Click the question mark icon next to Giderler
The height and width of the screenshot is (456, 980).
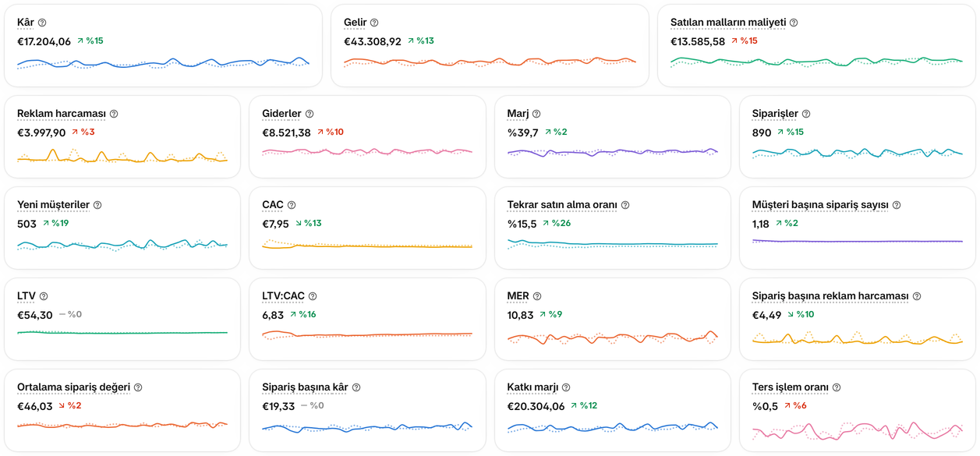310,114
